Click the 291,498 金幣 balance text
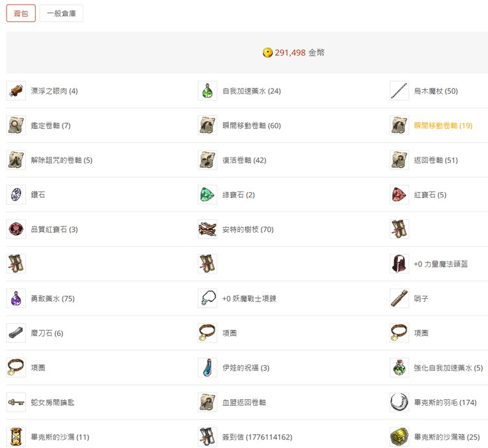Image resolution: width=488 pixels, height=448 pixels. coord(299,53)
